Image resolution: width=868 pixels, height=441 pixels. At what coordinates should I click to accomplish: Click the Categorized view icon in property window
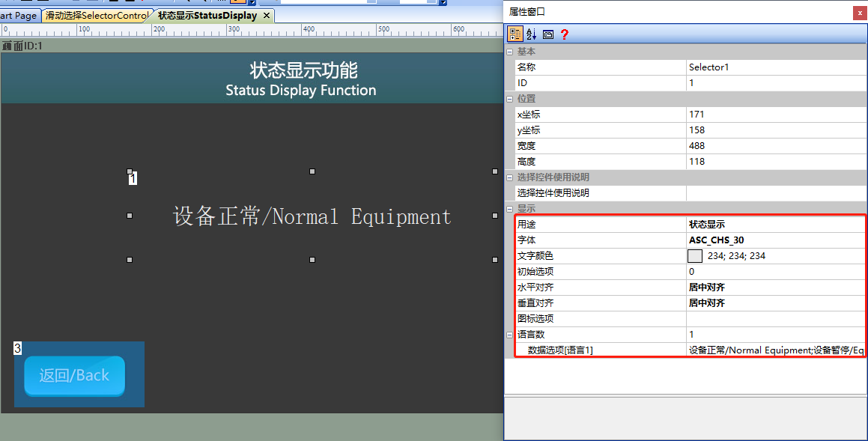[x=515, y=34]
